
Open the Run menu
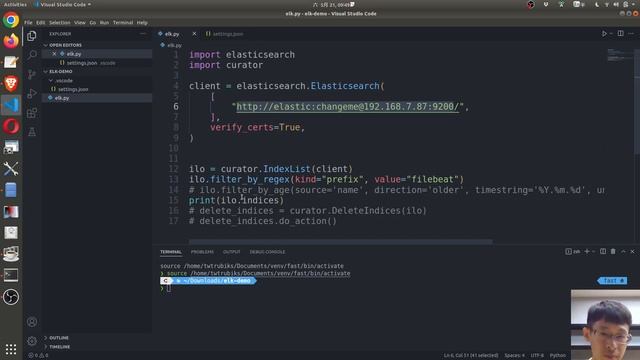(104, 22)
